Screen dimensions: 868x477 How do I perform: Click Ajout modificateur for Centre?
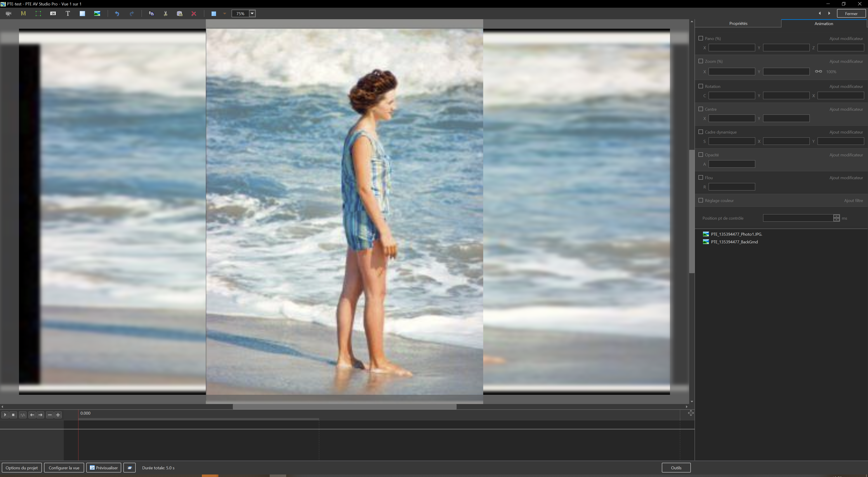click(x=846, y=110)
